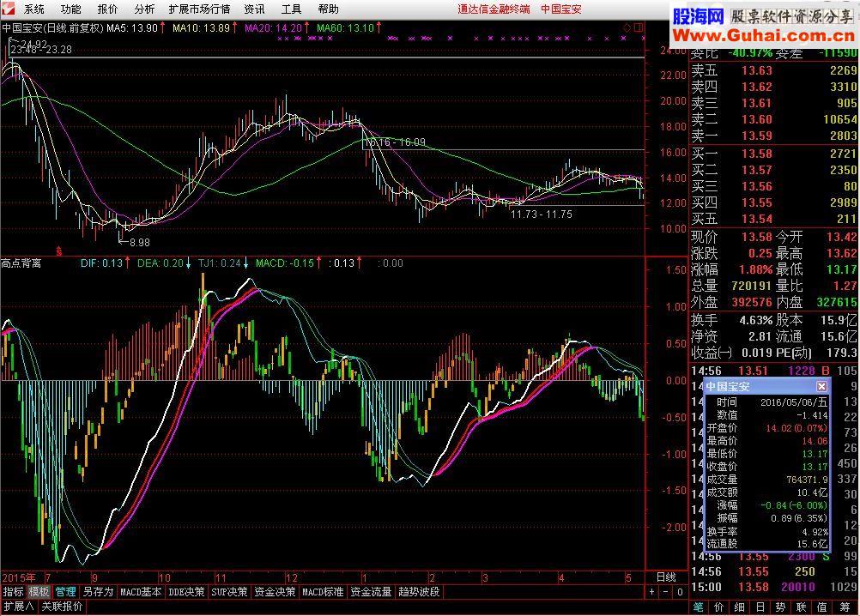
Task: Click the 总量 720191 value
Action: click(x=753, y=286)
